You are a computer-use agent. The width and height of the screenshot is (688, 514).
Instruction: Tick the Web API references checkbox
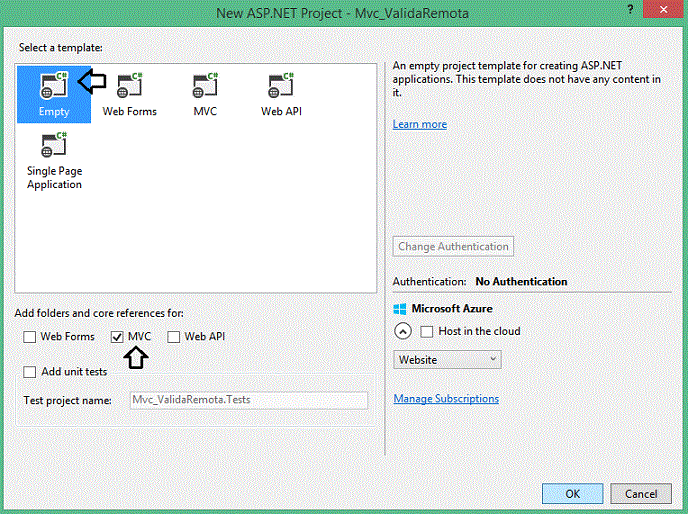[x=173, y=337]
